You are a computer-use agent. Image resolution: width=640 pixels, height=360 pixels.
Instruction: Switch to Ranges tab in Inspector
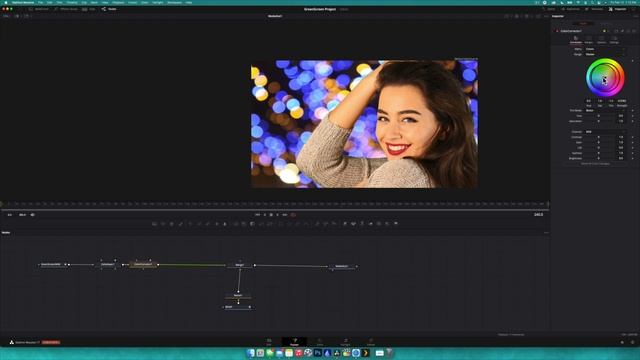click(589, 40)
